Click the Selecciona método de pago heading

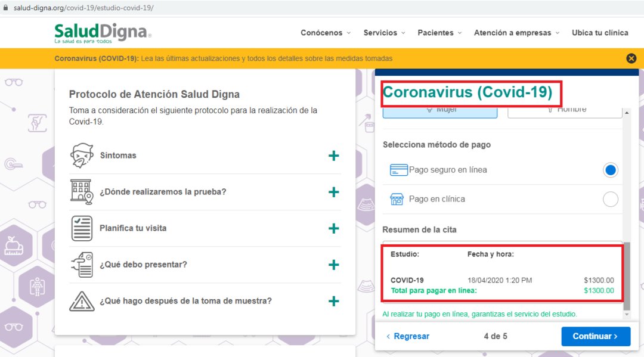(436, 145)
